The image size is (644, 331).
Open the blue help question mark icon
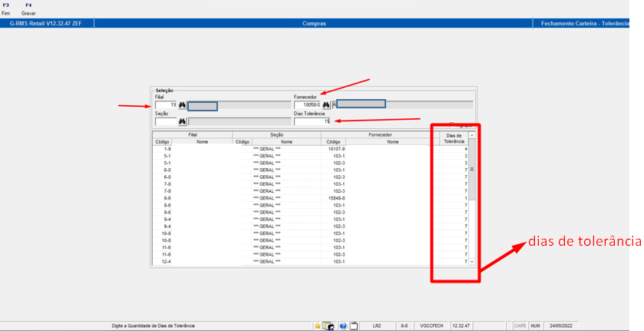pyautogui.click(x=343, y=326)
